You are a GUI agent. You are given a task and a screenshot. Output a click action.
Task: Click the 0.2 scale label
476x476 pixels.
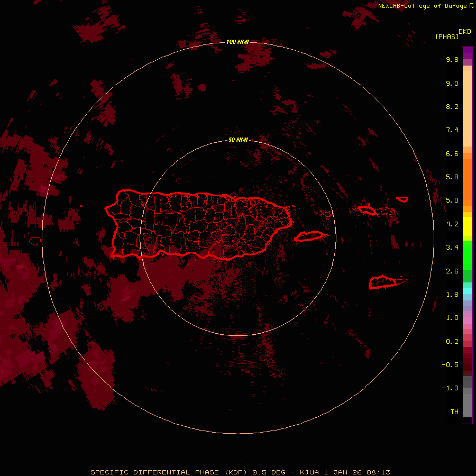(452, 342)
